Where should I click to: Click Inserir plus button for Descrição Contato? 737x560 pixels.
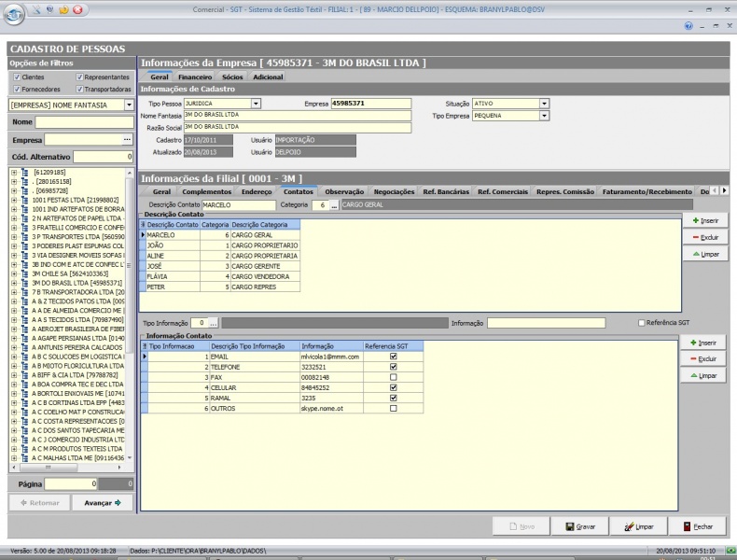pyautogui.click(x=704, y=220)
